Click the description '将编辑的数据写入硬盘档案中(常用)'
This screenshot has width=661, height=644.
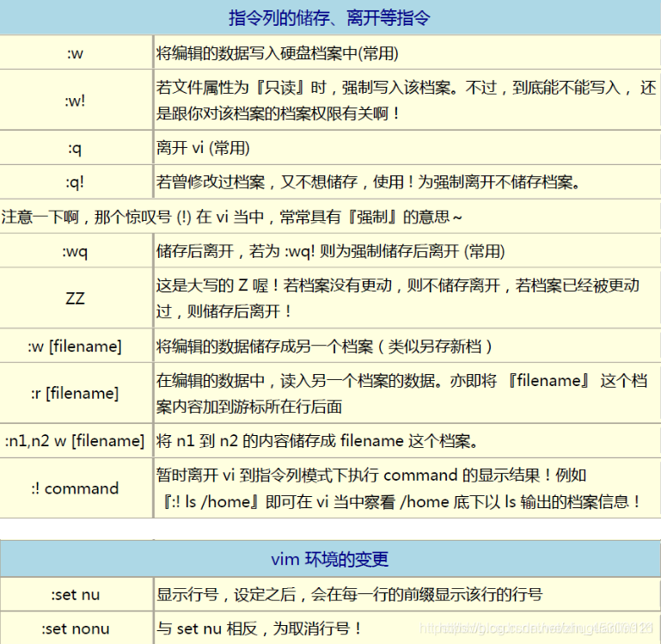pos(277,53)
